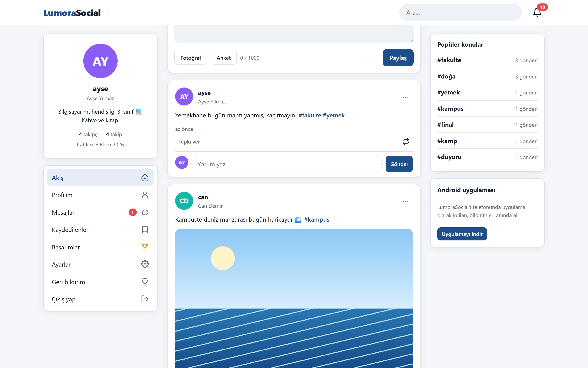Click the home icon beside Akış
Screen dimensions: 588x368
145,178
